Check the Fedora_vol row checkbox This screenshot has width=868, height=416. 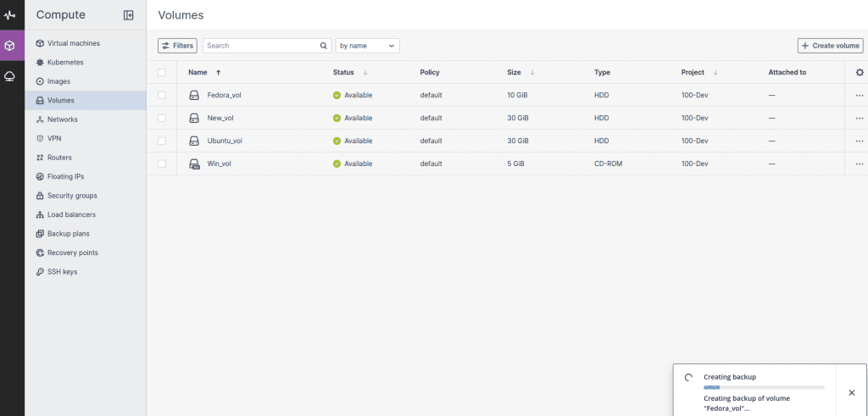162,95
